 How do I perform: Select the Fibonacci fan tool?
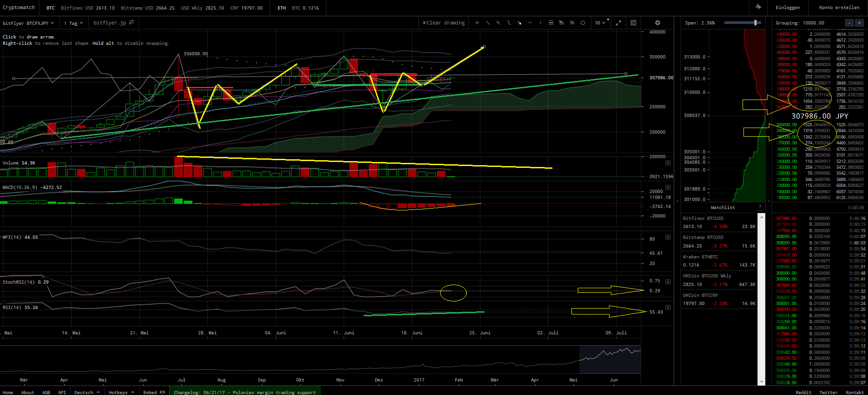point(561,23)
